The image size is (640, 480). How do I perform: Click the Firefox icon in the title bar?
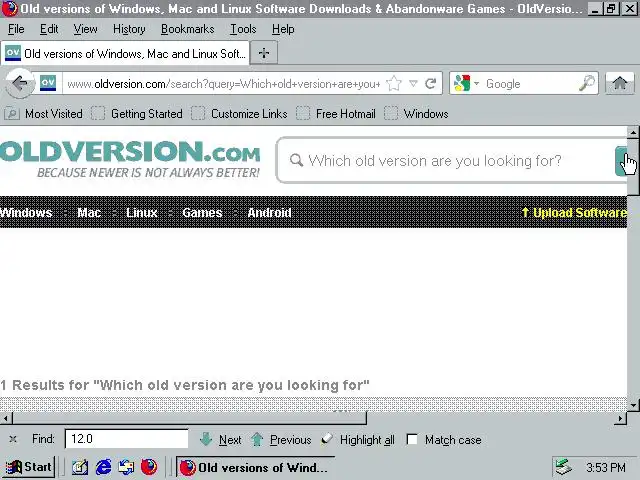9,8
